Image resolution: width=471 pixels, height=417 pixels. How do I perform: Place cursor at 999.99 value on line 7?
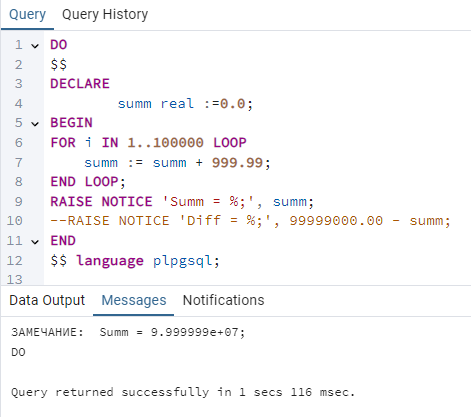237,163
